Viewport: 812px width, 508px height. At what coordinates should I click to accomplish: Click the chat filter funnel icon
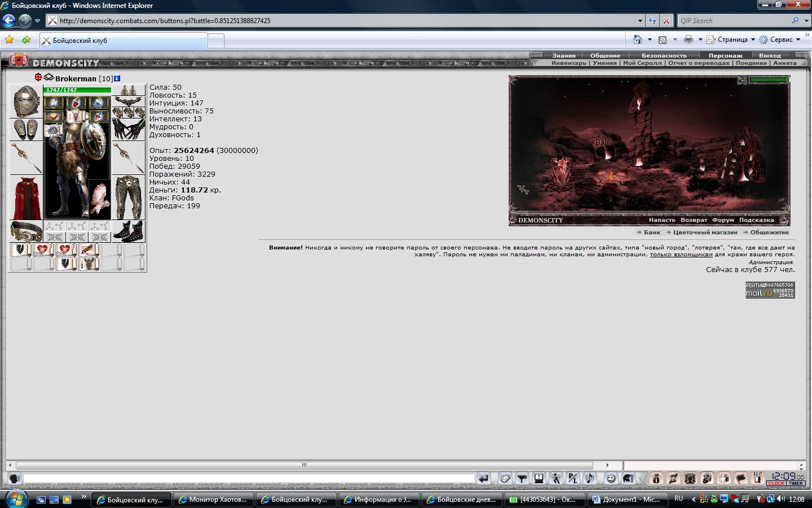click(522, 479)
